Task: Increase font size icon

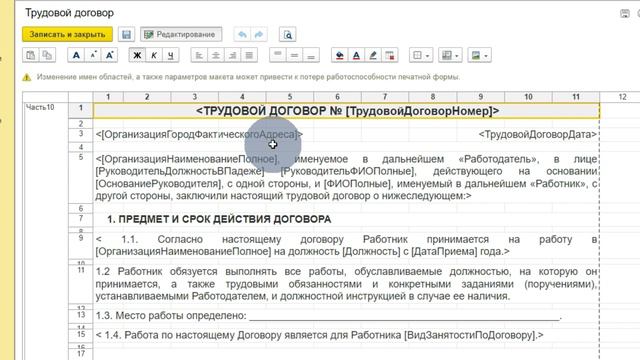Action: pyautogui.click(x=109, y=55)
